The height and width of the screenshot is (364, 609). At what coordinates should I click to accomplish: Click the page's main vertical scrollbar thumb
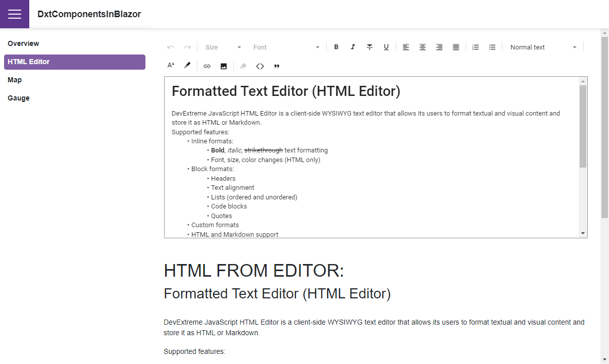click(x=604, y=127)
